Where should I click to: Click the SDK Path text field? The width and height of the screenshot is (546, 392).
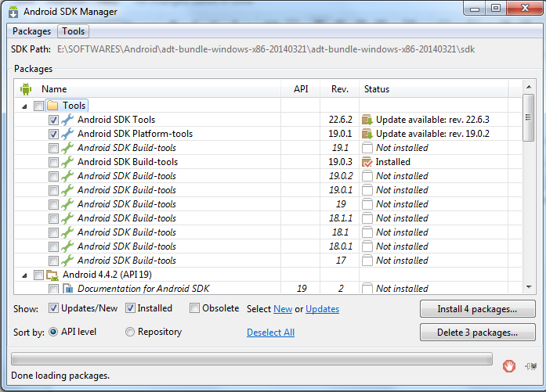click(x=266, y=49)
